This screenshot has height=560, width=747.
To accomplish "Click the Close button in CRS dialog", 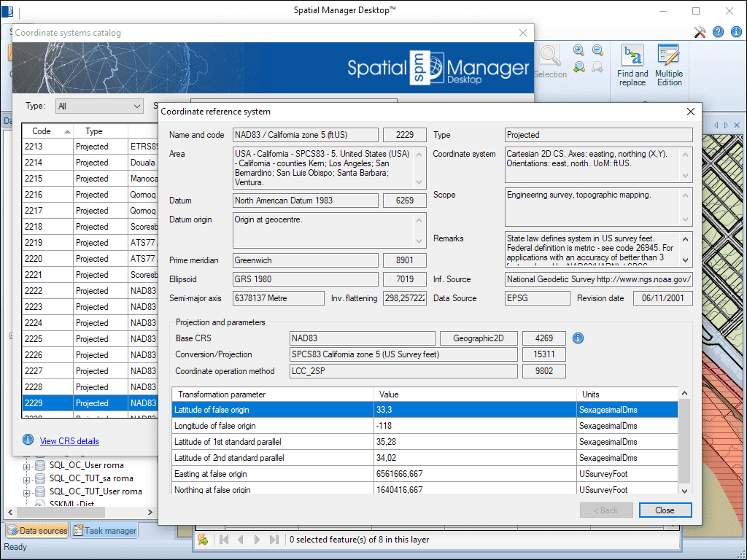I will [665, 510].
